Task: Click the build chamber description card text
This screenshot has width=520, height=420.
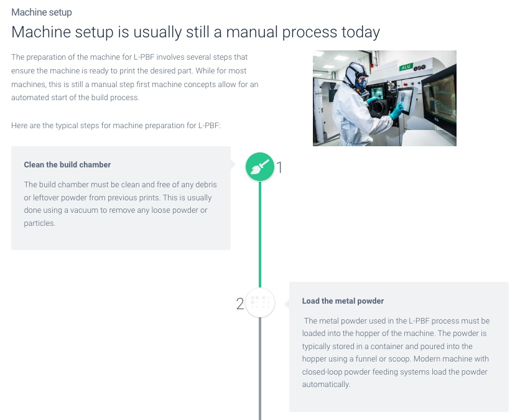Action: [x=121, y=203]
